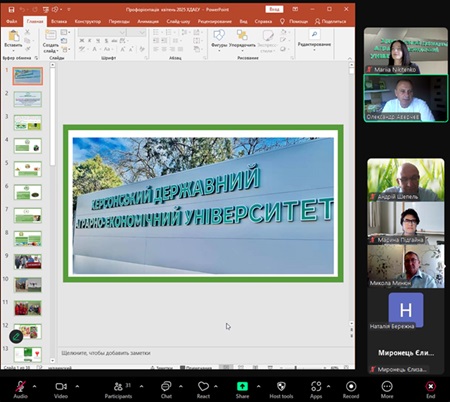Expand the arrow beside React
The image size is (450, 402).
click(216, 386)
